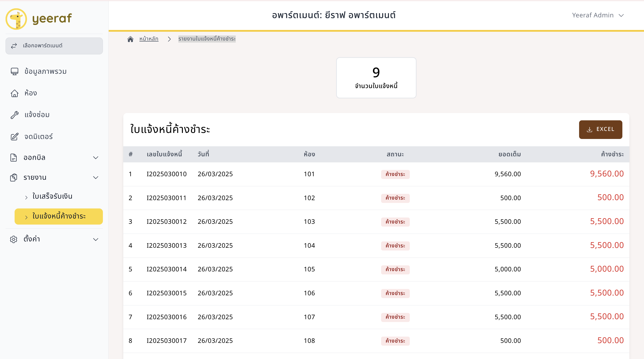Select ใบแจ้งหนี้ค้างชำระ sidebar item
644x359 pixels.
coord(59,216)
